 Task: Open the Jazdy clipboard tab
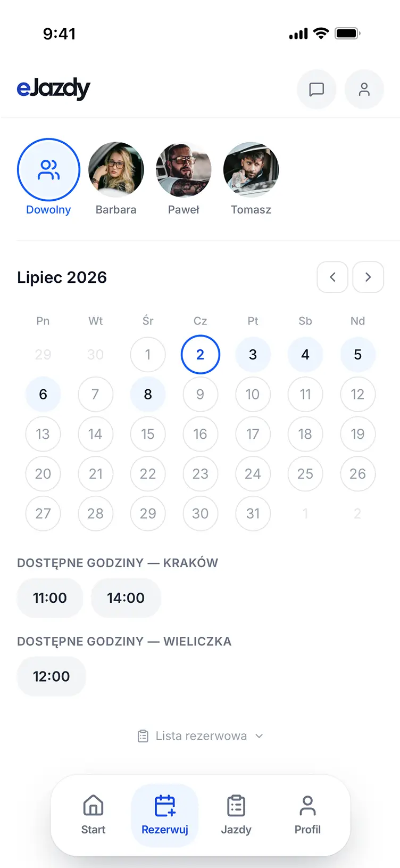coord(236,815)
